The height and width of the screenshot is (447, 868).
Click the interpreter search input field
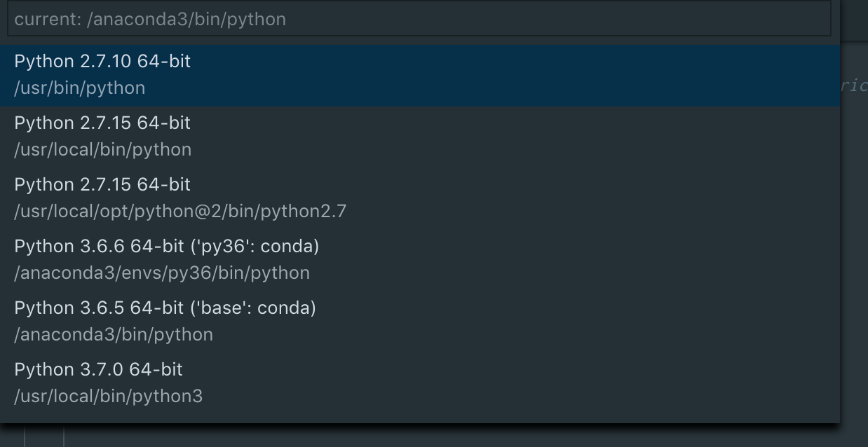click(419, 19)
